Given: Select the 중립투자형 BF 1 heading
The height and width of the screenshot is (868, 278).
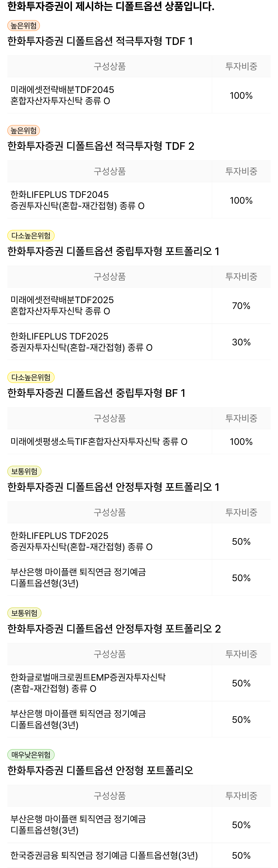Looking at the screenshot, I should (96, 393).
